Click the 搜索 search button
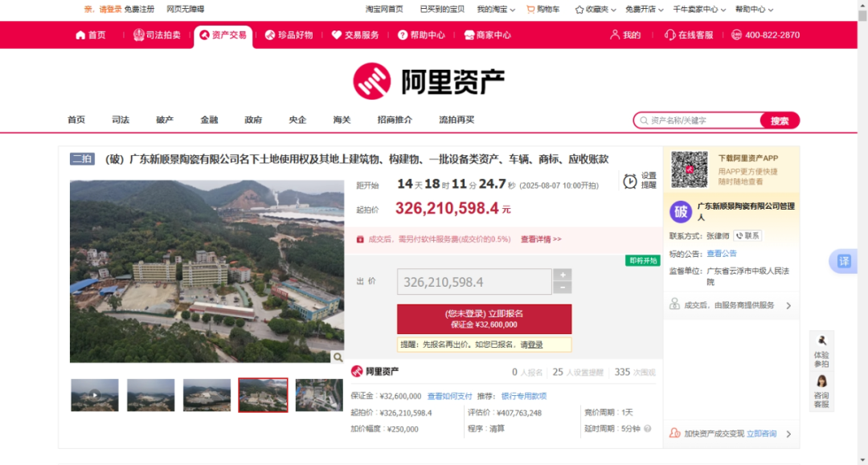 (x=780, y=120)
